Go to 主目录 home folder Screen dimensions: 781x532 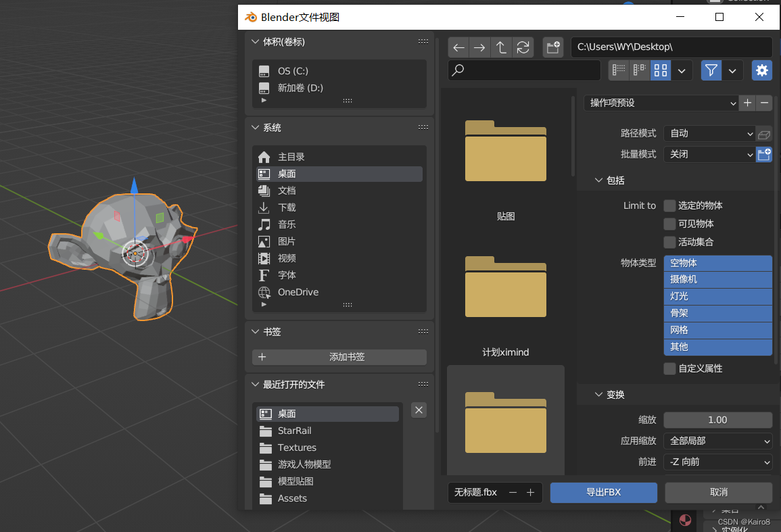(339, 157)
